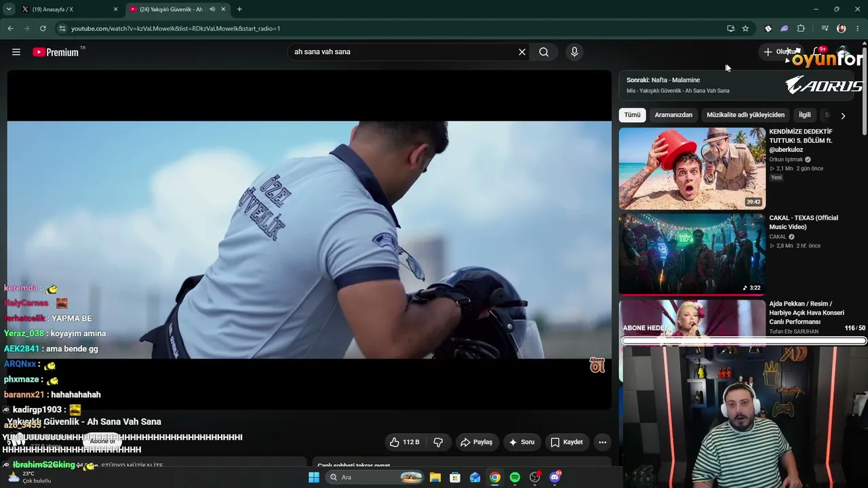Screen dimensions: 868x488
Task: Focus the browser address bar URL
Action: click(x=176, y=28)
